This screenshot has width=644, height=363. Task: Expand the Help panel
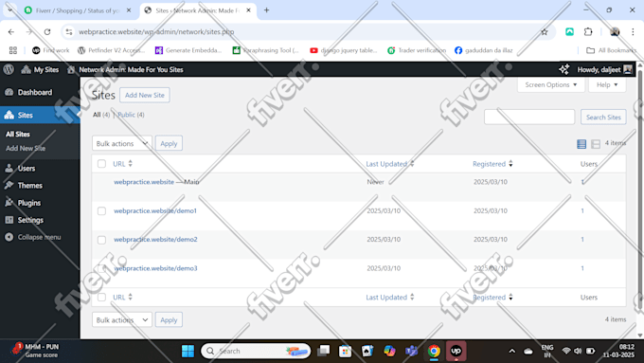[x=607, y=84]
